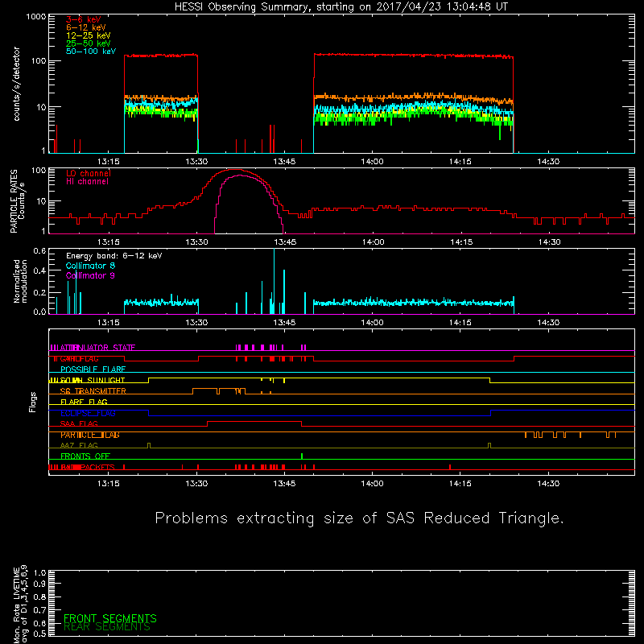Click "Energy band: 6-12 keV" text
The image size is (644, 644).
[114, 256]
